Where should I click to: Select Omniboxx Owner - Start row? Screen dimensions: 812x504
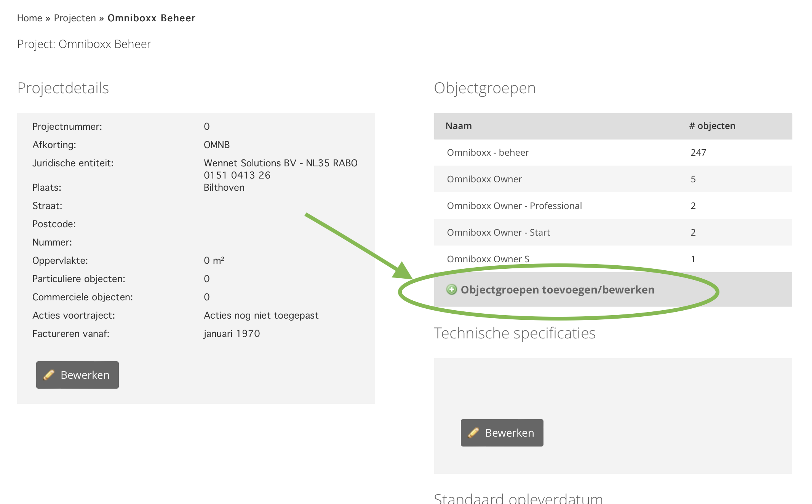498,233
